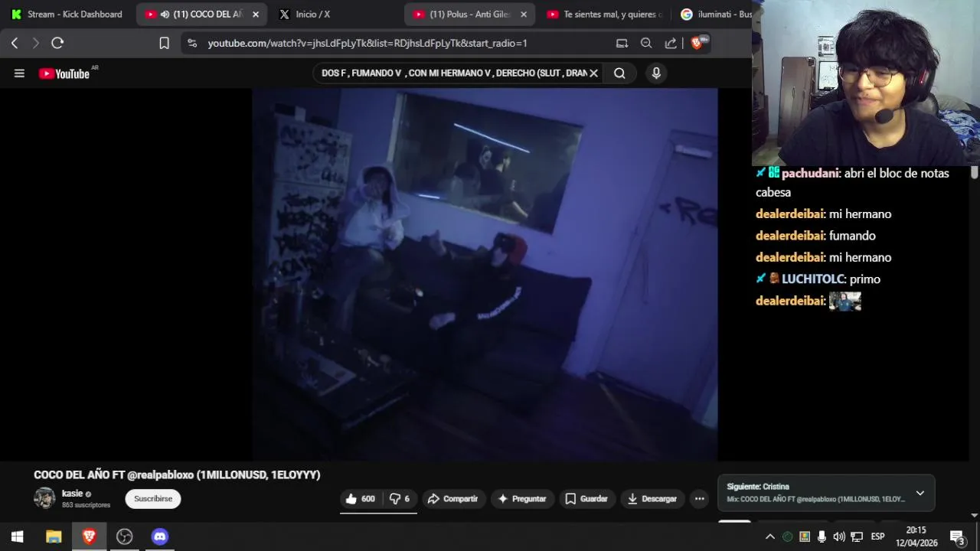Screen dimensions: 980x551
Task: Expand the Siguiente: Cristina playlist panel
Action: (920, 494)
